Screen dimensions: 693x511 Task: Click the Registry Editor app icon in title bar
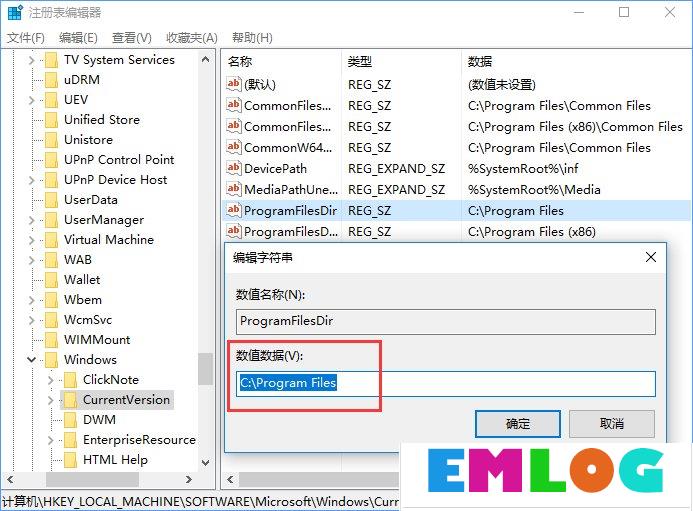(x=15, y=12)
